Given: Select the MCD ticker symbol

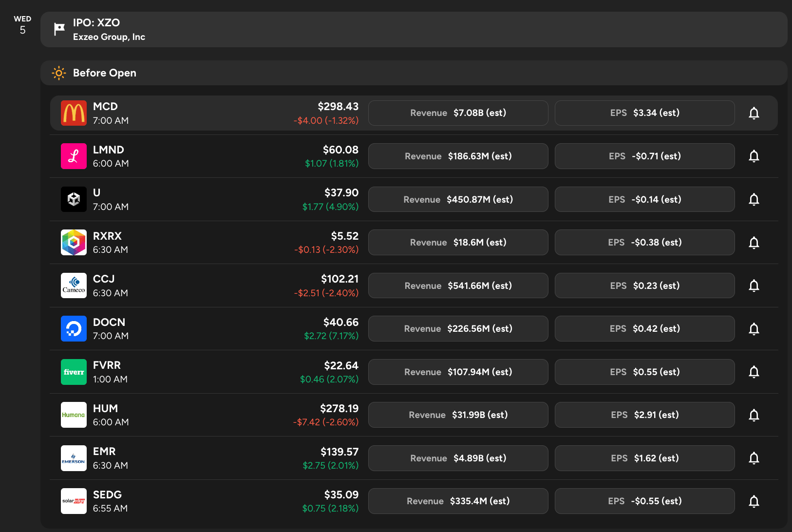Looking at the screenshot, I should (x=105, y=106).
